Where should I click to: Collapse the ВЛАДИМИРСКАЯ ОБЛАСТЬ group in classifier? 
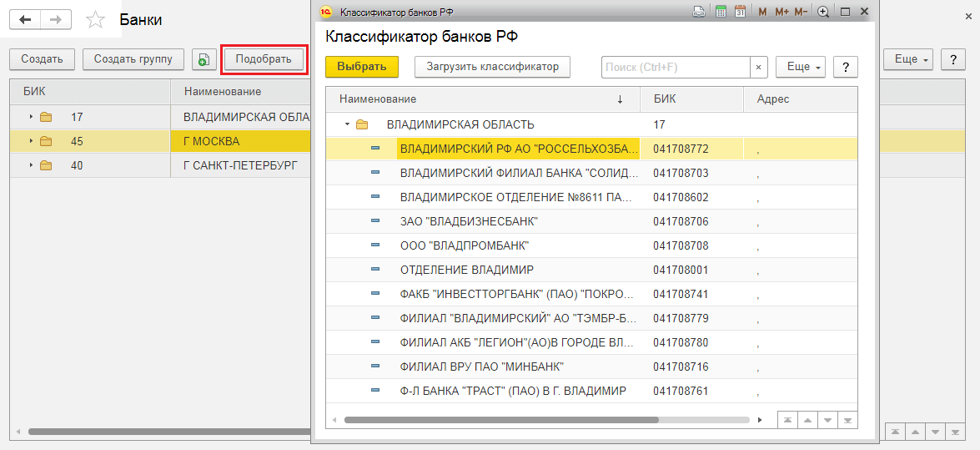(x=346, y=124)
